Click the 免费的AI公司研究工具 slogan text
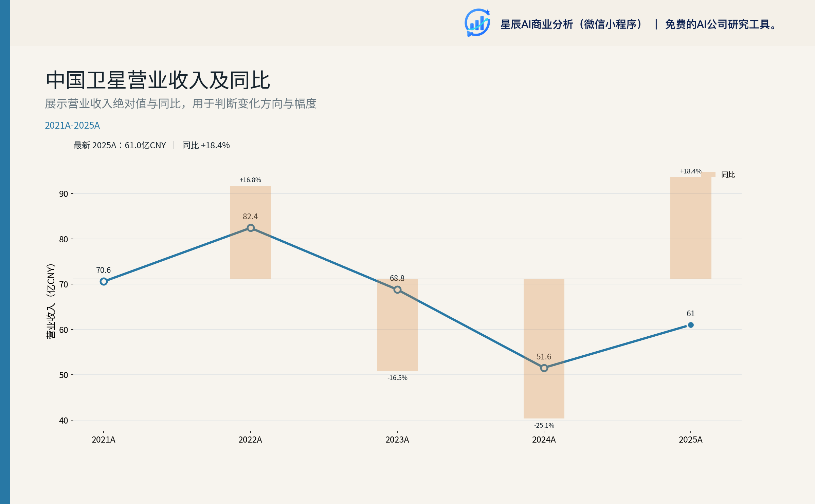Viewport: 815px width, 504px height. point(721,24)
